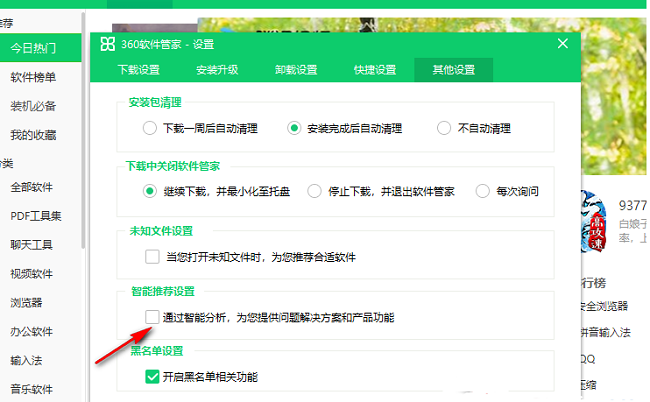Image resolution: width=650 pixels, height=402 pixels.
Task: Uncheck 开启黑名单相关功能 checkbox
Action: click(152, 377)
